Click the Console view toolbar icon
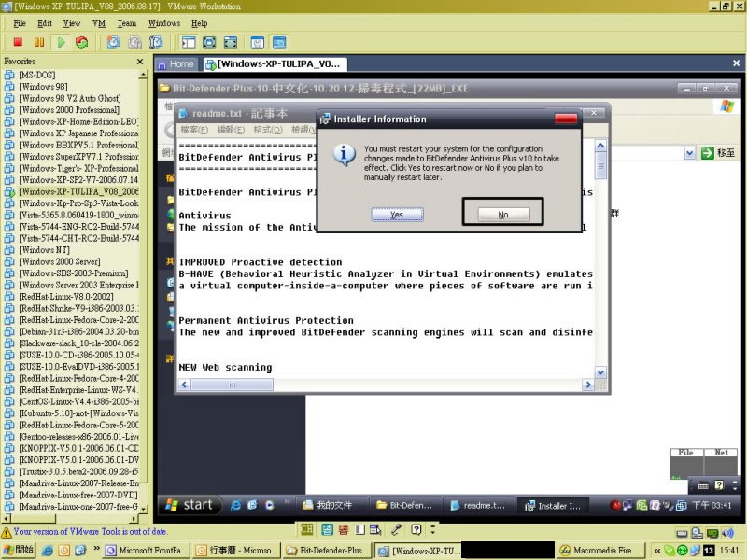 (x=279, y=42)
